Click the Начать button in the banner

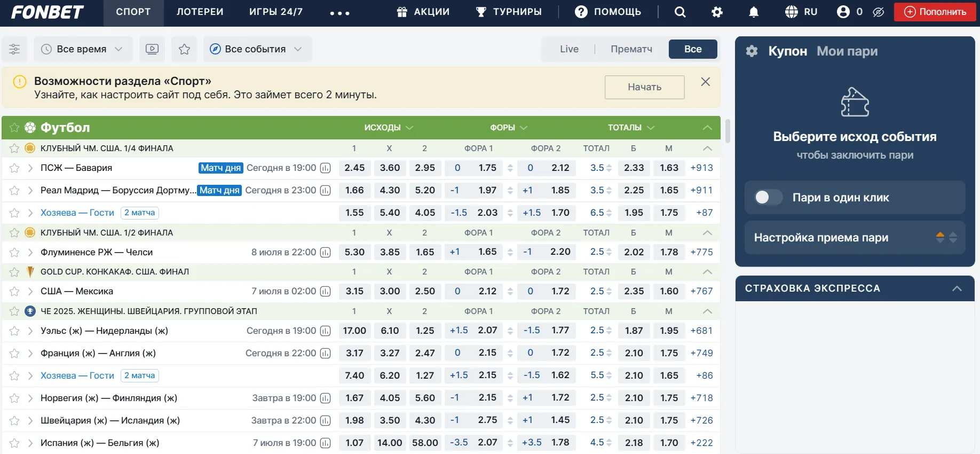[644, 87]
